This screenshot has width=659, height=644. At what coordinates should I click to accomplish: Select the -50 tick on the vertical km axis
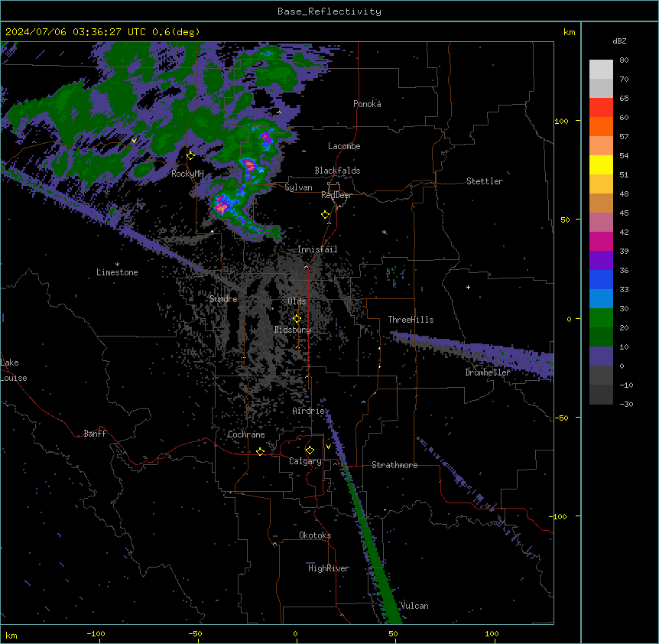561,418
